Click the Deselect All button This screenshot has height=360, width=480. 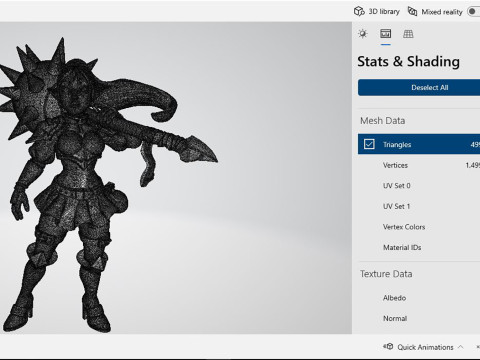[419, 87]
